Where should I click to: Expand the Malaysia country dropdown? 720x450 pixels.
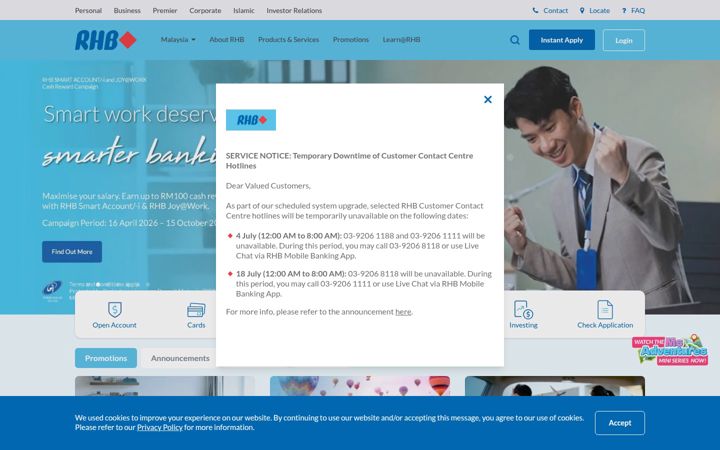[178, 40]
